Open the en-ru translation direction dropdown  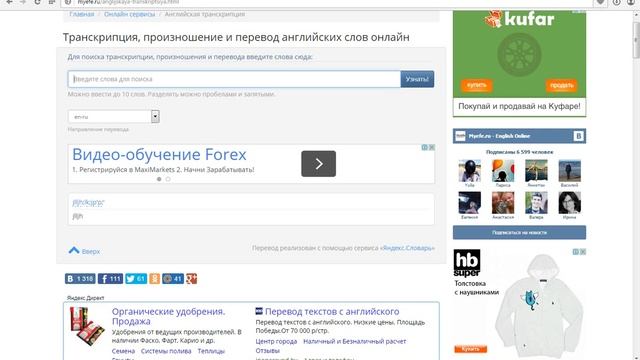[113, 117]
